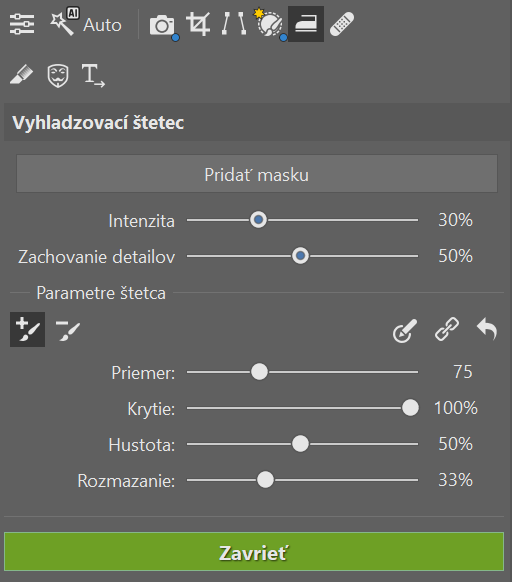Click the Krytie slider handle
The width and height of the screenshot is (512, 582).
[410, 408]
